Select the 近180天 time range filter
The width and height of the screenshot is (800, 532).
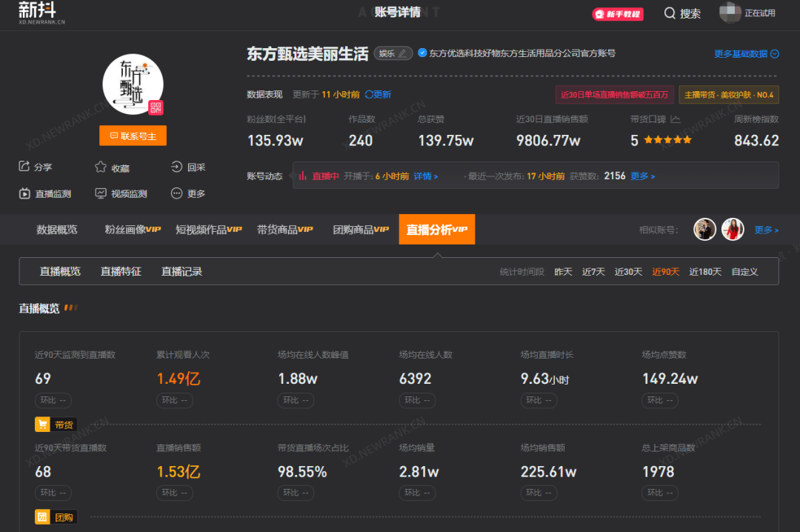tap(705, 271)
